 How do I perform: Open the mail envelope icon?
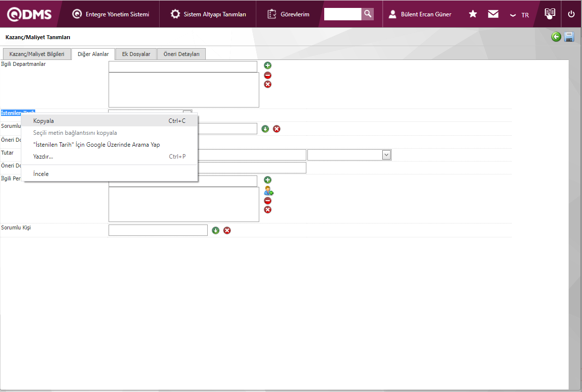(493, 14)
